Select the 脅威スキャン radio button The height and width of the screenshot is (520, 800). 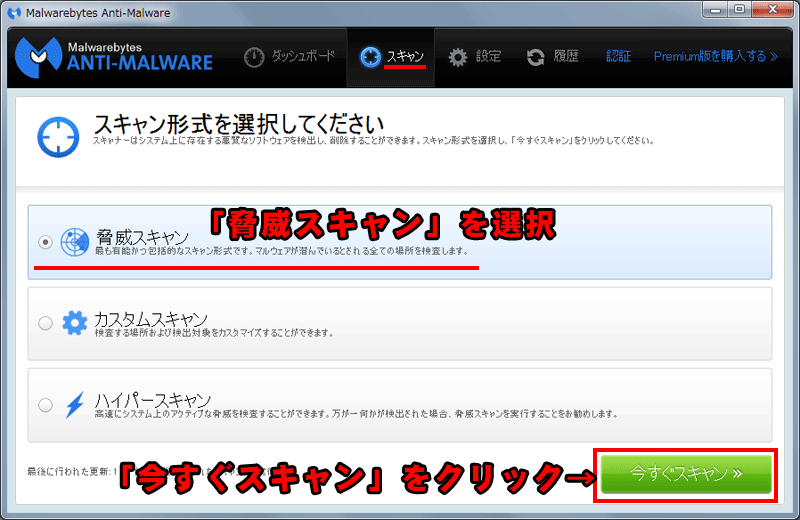[x=45, y=242]
